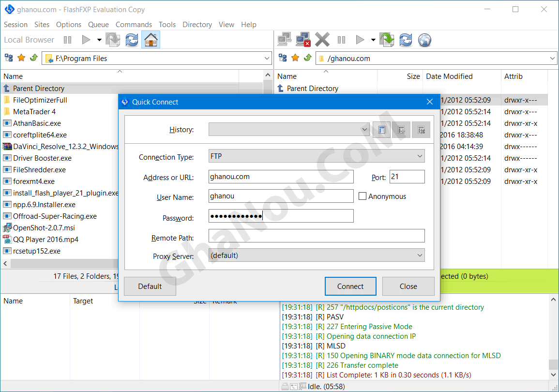Click the History delete icon in Quick Connect
Screen dimensions: 559x392
[x=421, y=130]
